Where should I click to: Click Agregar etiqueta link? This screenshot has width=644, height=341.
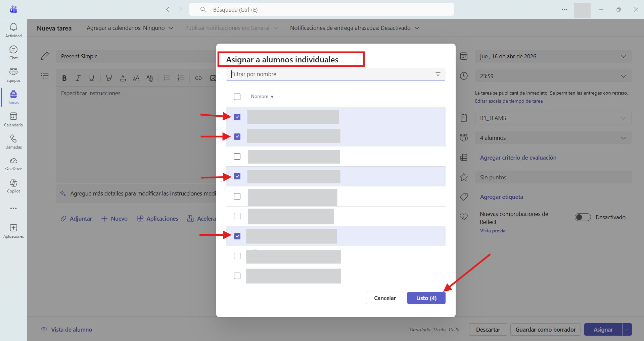pos(501,197)
